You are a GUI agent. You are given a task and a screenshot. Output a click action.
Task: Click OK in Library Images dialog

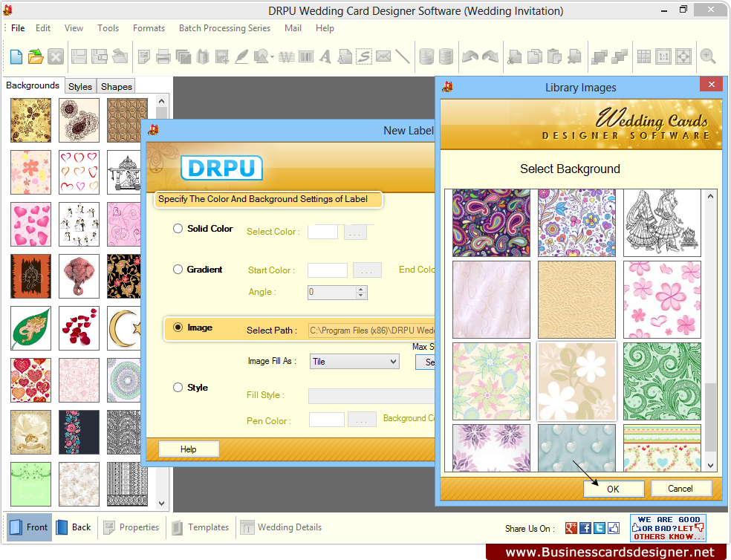coord(614,489)
